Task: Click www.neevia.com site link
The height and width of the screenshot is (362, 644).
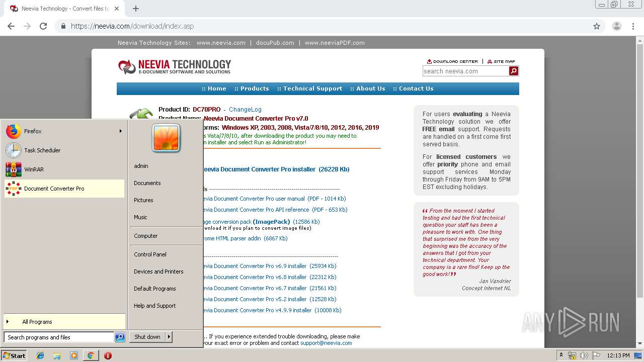Action: [x=221, y=43]
